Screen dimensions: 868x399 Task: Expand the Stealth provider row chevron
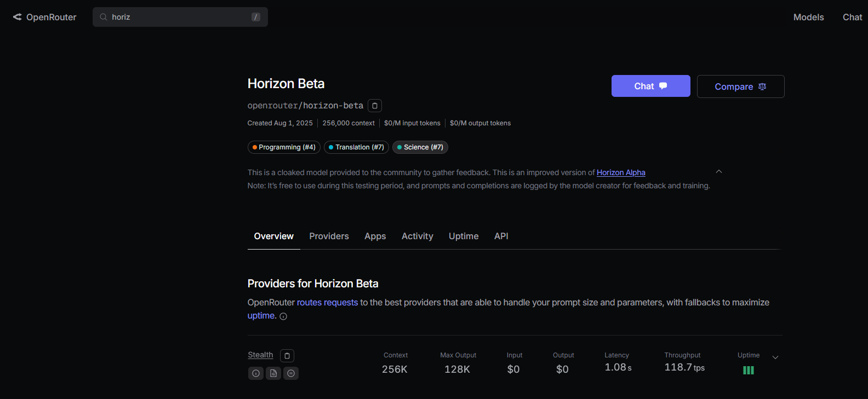[775, 357]
